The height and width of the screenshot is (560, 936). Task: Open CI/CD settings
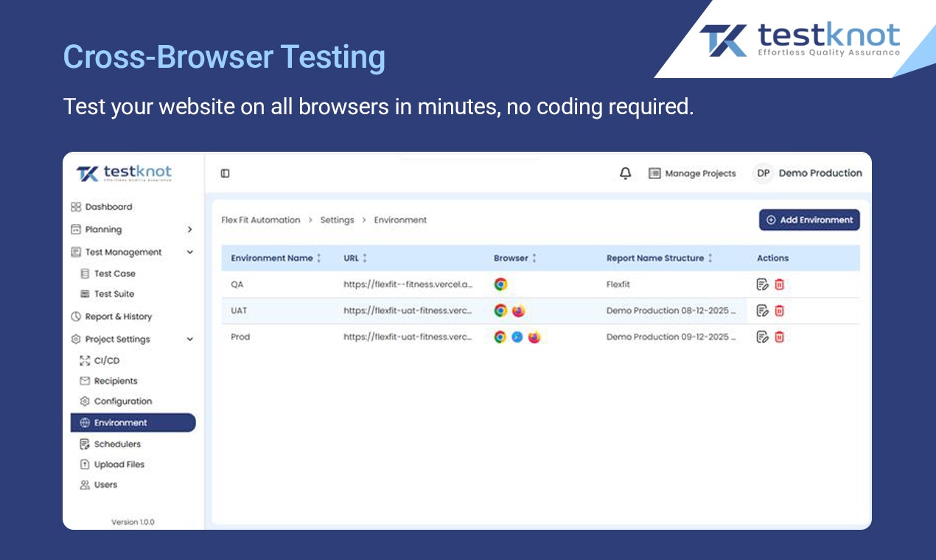pyautogui.click(x=99, y=360)
